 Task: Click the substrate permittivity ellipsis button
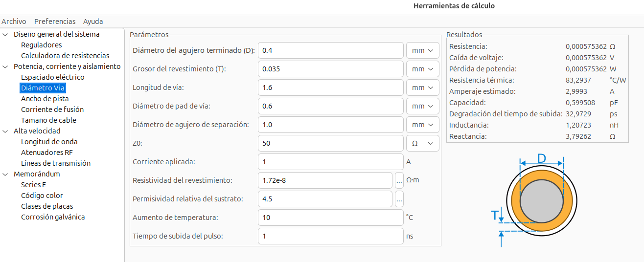pyautogui.click(x=399, y=199)
